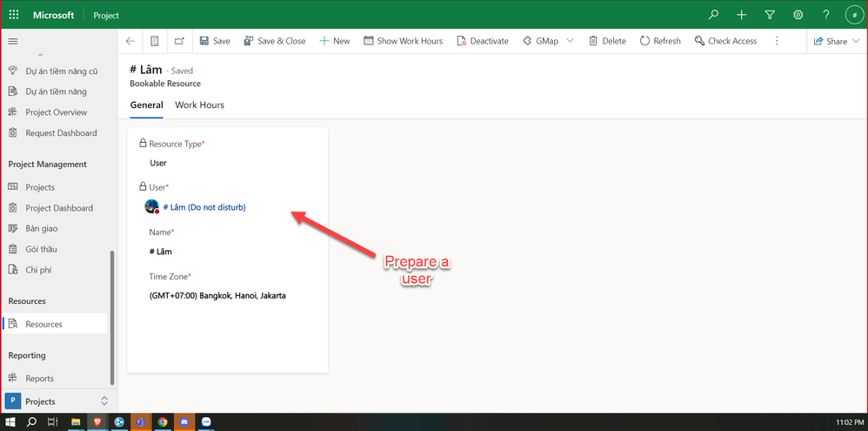Screen dimensions: 868x431
Task: Open Zoom from the taskbar
Action: [x=206, y=422]
